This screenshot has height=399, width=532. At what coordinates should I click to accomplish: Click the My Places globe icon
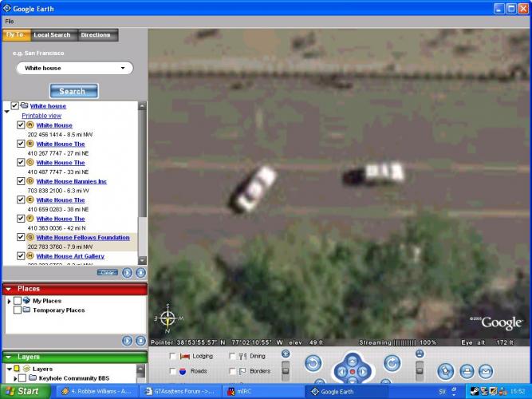pos(26,300)
